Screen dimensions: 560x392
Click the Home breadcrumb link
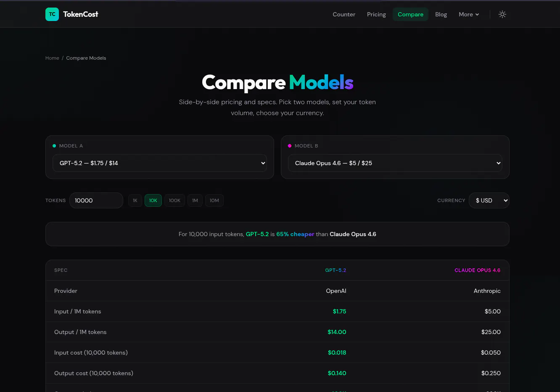click(52, 58)
